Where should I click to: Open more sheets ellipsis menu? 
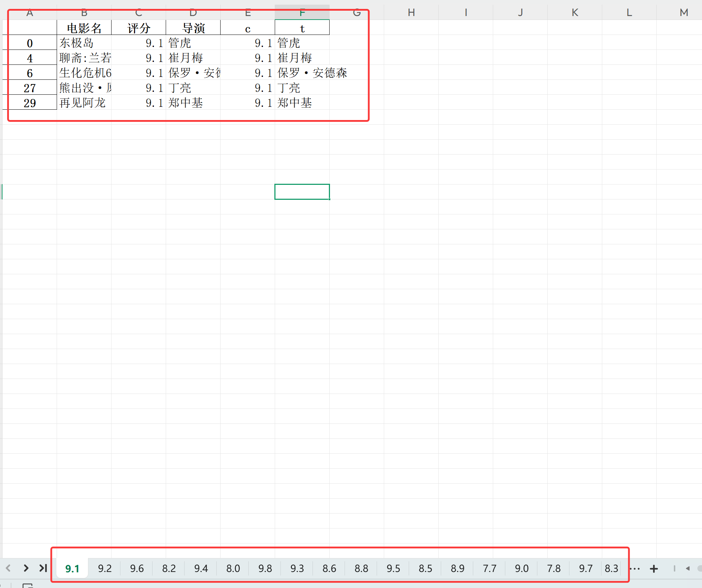point(635,569)
